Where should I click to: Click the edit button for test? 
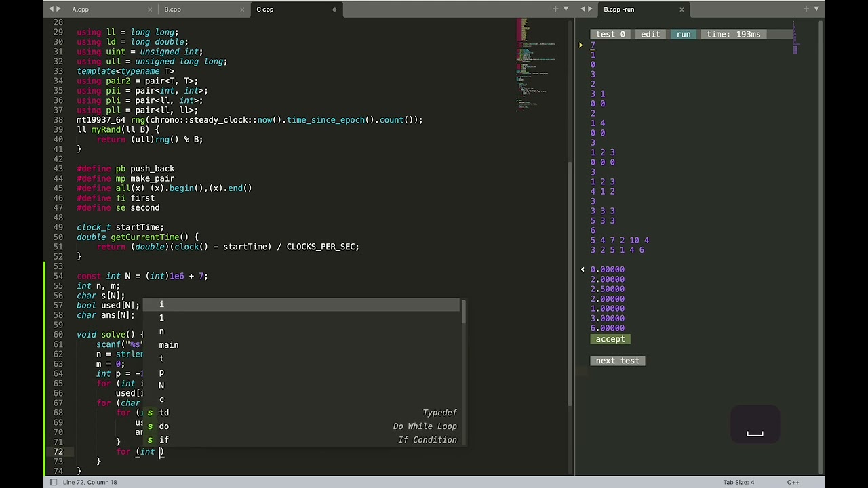(x=650, y=34)
